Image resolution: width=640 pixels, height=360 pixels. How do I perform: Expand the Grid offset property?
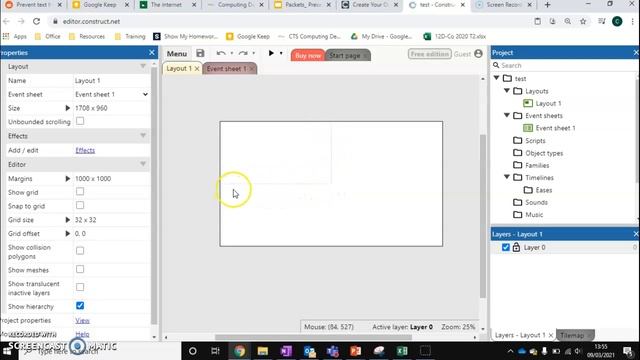pos(68,234)
